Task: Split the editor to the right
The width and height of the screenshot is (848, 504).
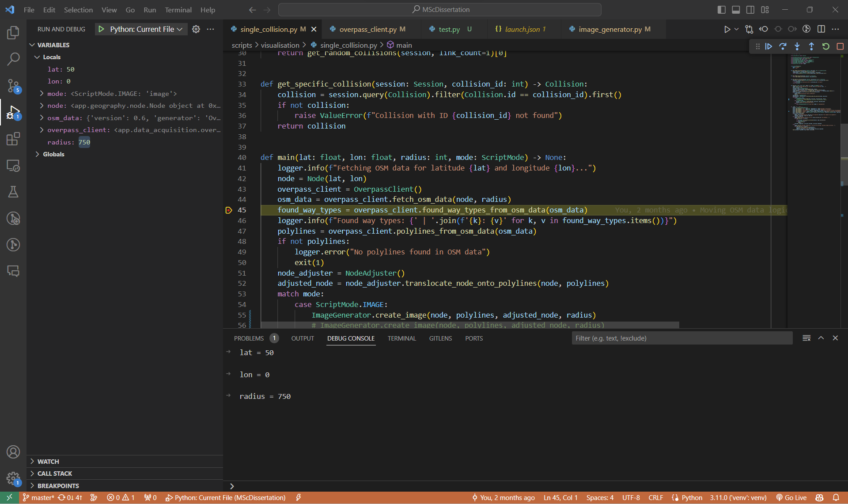Action: coord(821,29)
